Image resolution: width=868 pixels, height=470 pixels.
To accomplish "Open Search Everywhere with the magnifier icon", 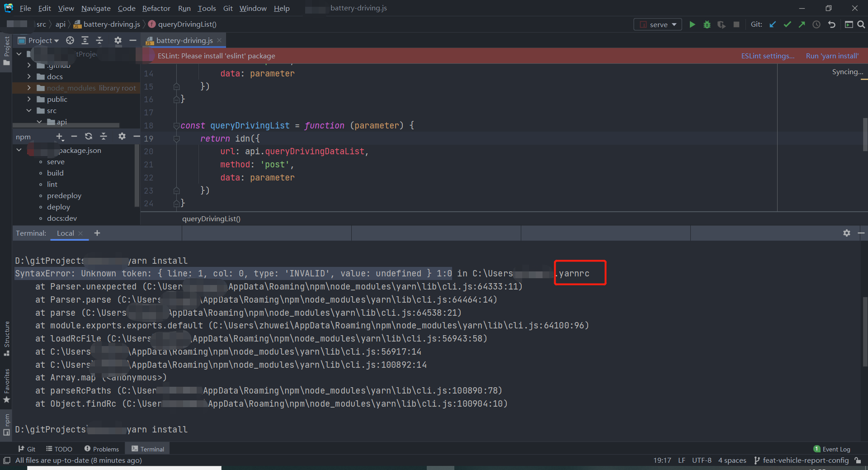I will click(861, 24).
